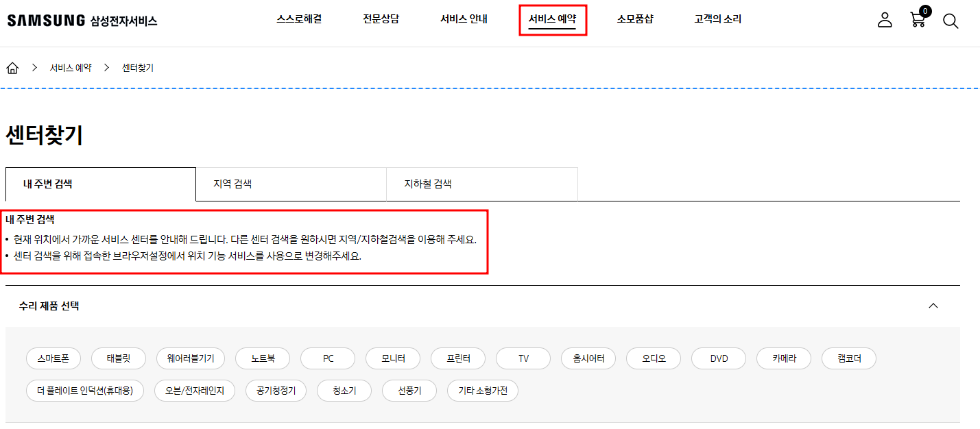This screenshot has height=429, width=980.
Task: Pick the 더 플레이트 인덕션(휴대용) option
Action: pos(85,391)
